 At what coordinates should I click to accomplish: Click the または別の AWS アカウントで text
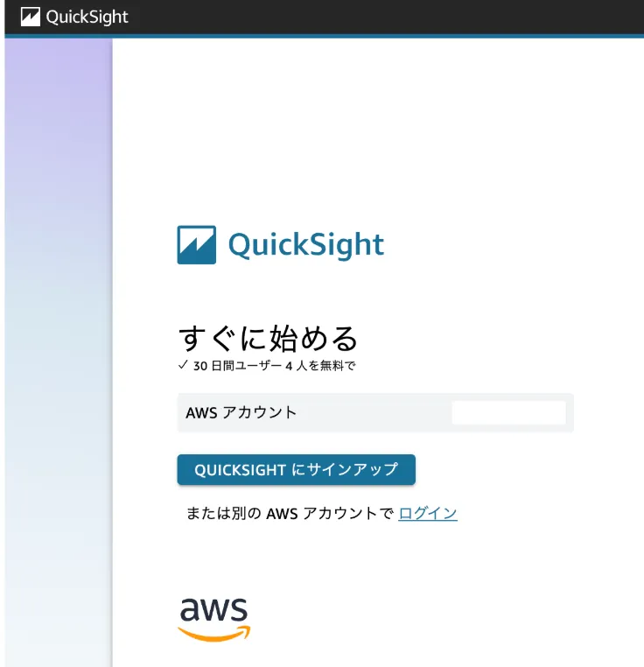290,514
